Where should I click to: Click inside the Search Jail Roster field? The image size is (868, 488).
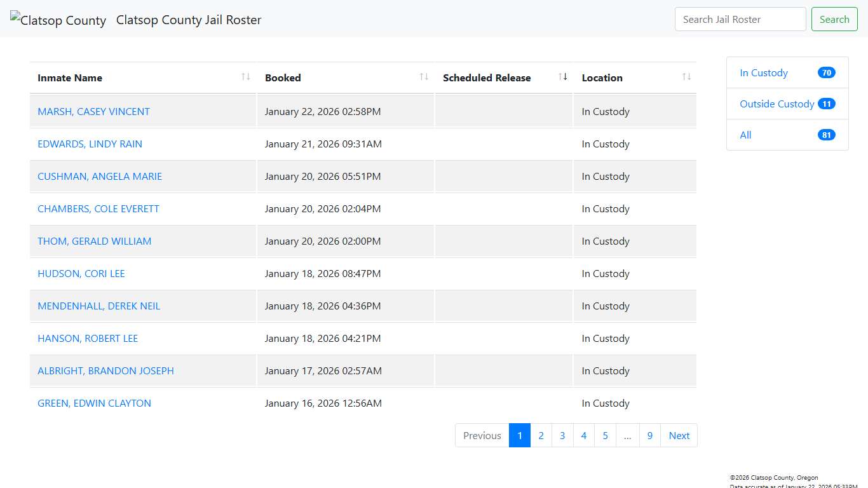tap(740, 19)
